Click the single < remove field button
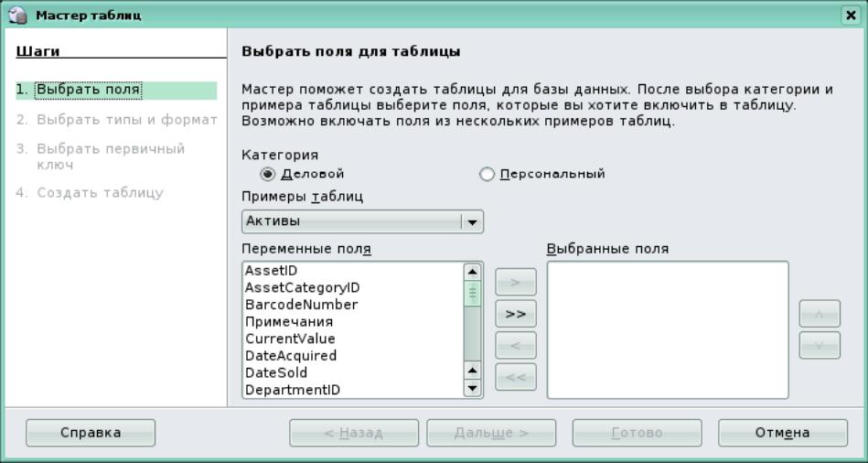Screen dimensions: 868x463 (x=515, y=346)
